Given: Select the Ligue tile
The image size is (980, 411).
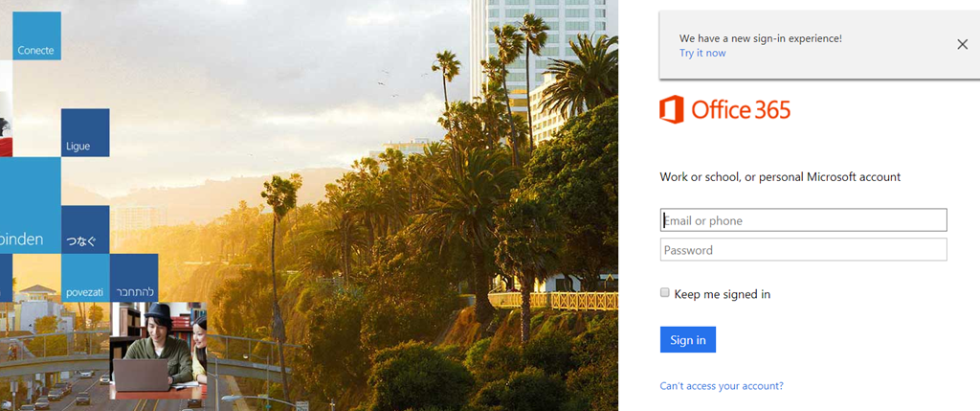Looking at the screenshot, I should tap(85, 132).
